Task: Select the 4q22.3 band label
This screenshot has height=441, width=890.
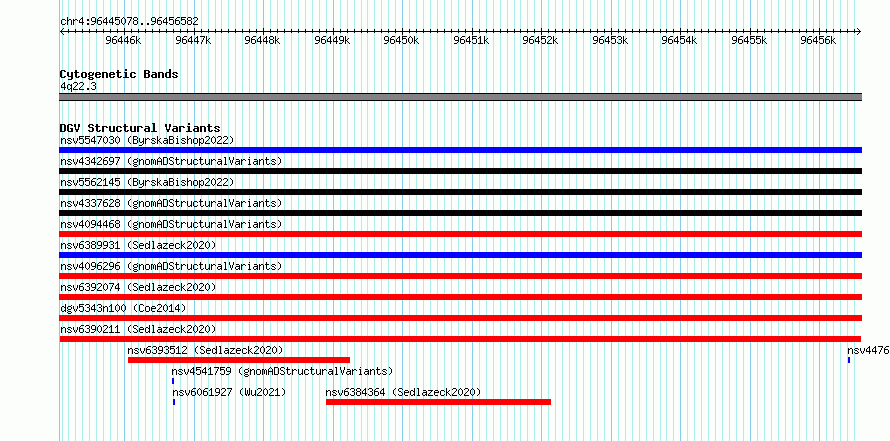Action: click(x=78, y=86)
